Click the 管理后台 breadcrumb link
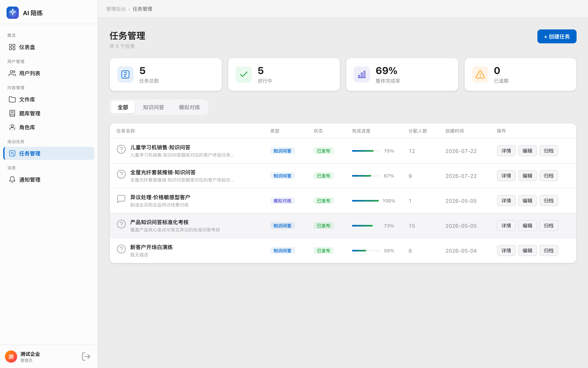 tap(116, 9)
